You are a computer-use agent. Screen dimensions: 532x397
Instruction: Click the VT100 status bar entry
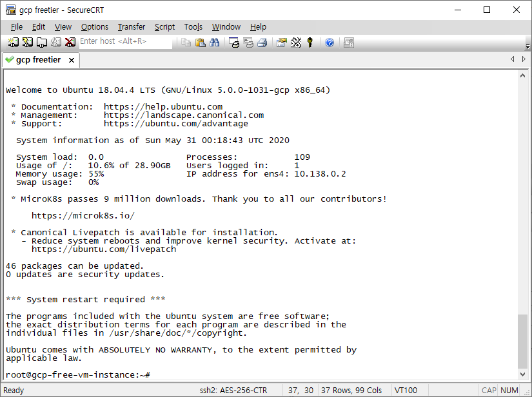click(406, 391)
